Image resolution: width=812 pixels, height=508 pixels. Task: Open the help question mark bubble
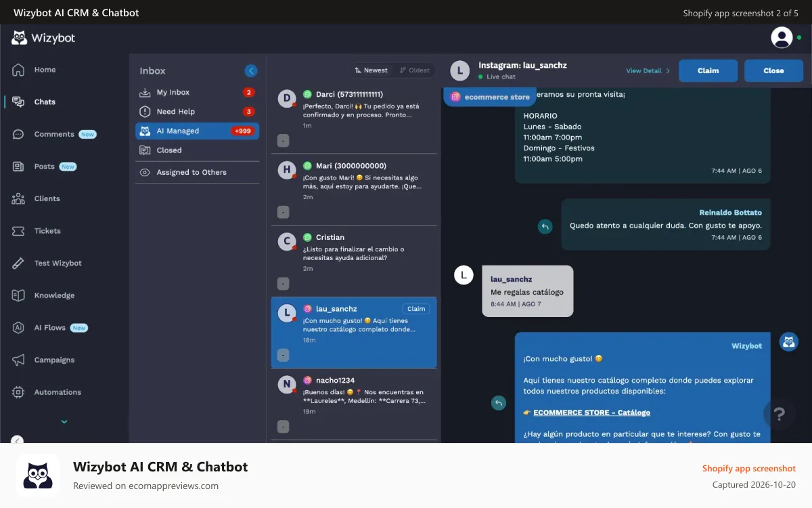[779, 414]
